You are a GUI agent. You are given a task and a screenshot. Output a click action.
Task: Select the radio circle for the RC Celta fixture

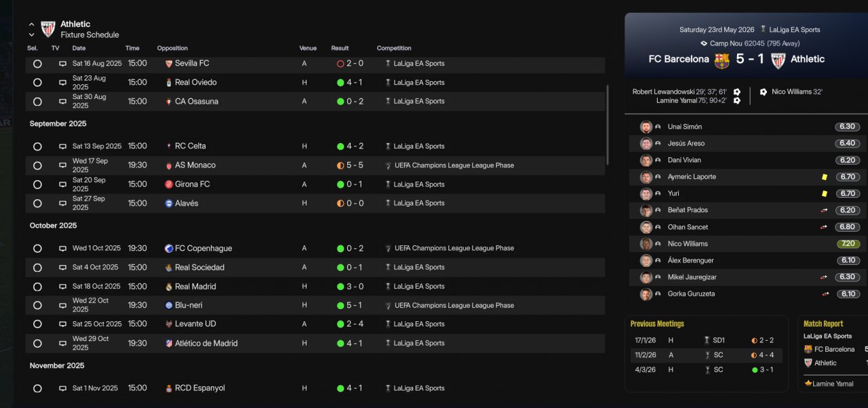(x=37, y=146)
